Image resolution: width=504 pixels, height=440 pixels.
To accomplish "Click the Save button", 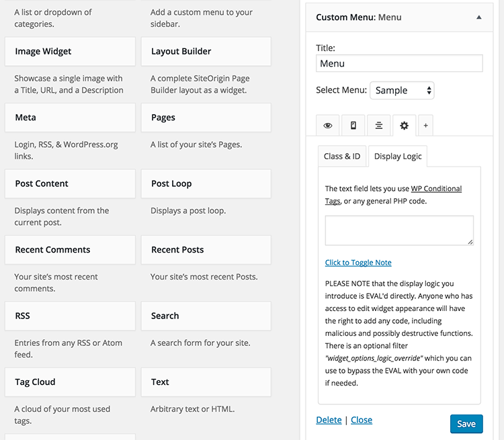I will 466,423.
